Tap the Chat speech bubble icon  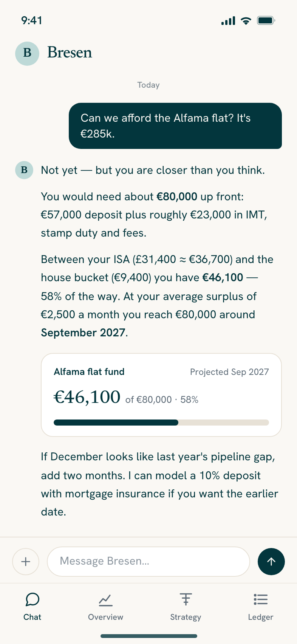(32, 599)
